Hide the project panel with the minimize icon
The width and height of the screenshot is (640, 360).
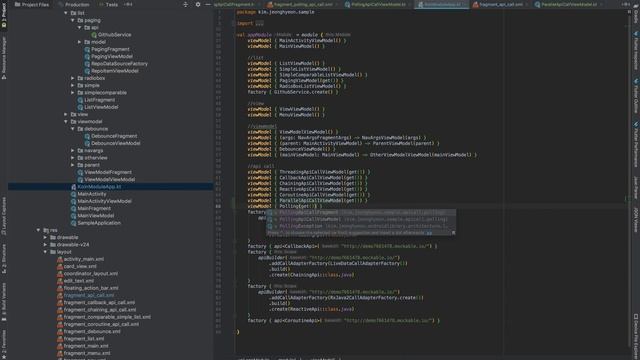[x=208, y=4]
